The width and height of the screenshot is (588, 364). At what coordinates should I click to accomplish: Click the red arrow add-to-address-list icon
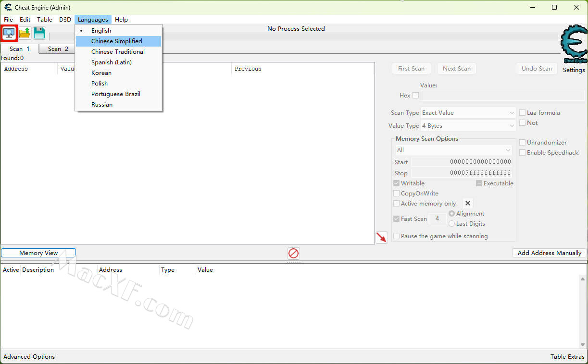[381, 237]
